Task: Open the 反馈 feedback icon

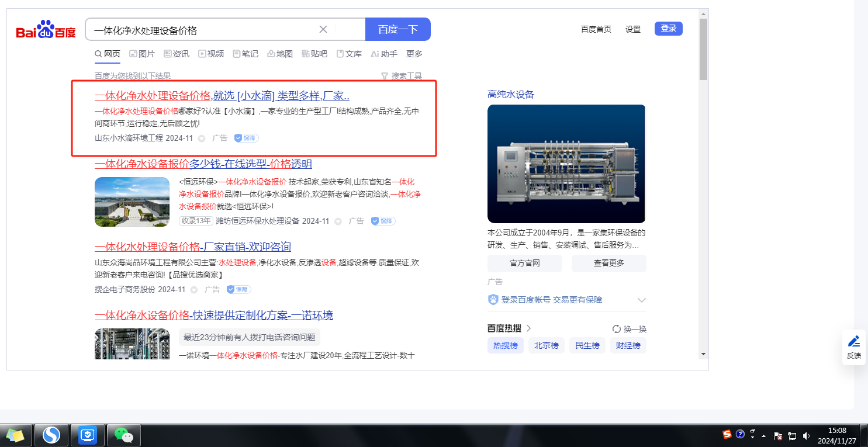Action: [x=853, y=347]
